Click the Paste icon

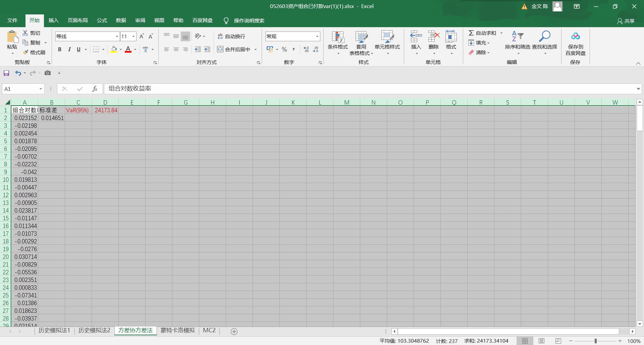click(x=12, y=37)
